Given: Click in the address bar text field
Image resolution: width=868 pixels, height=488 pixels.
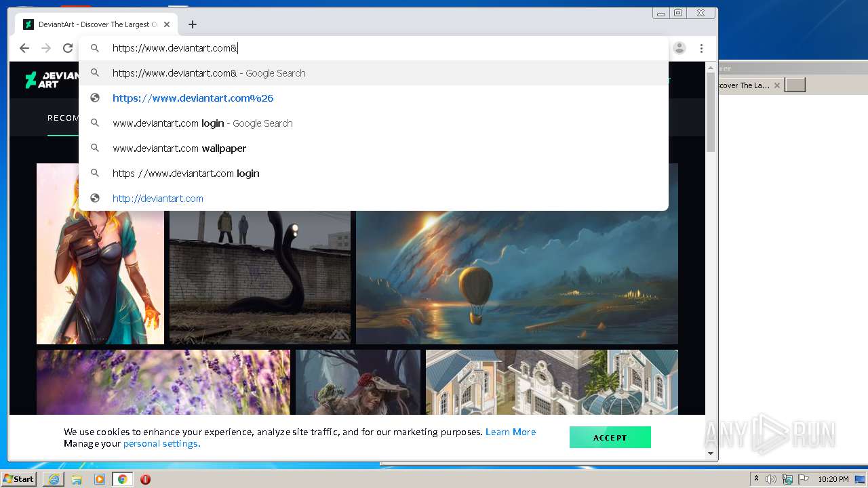Looking at the screenshot, I should 380,48.
